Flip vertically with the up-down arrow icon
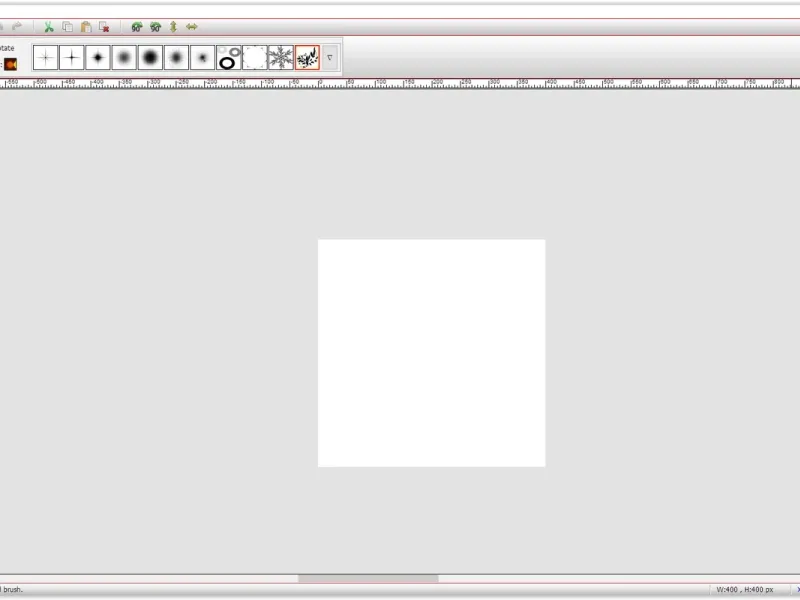 [173, 27]
